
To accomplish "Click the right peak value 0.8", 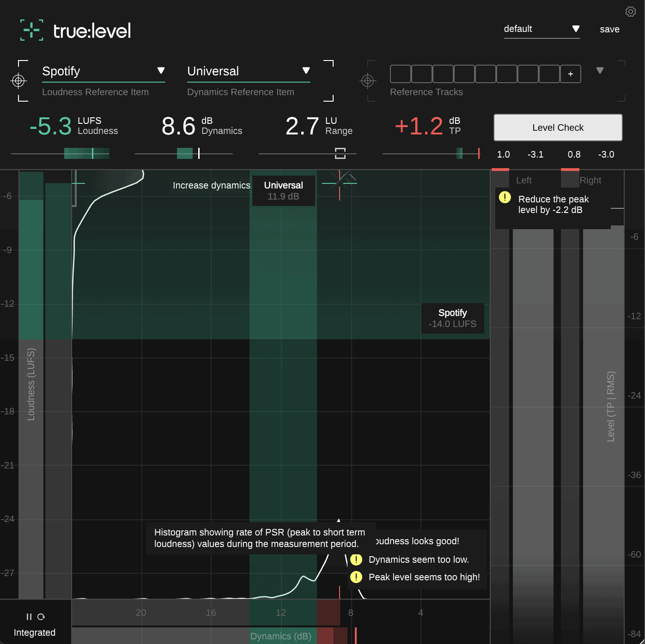I will 574,154.
